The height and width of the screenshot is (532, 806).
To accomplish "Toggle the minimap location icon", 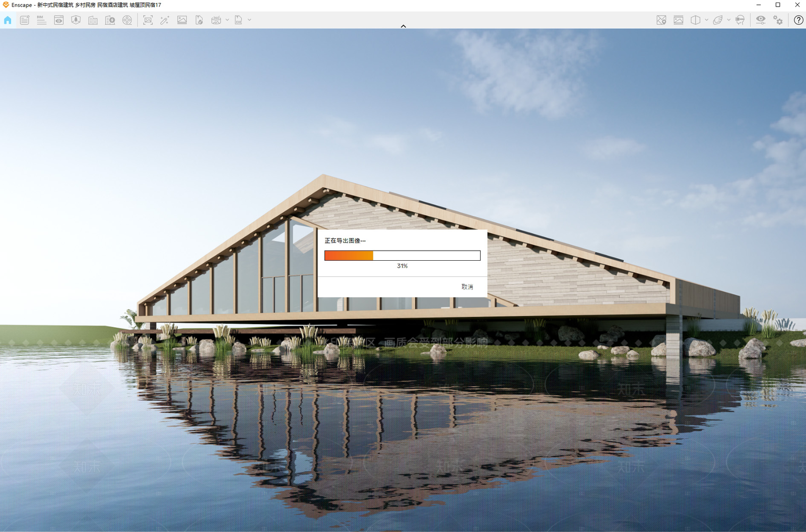I will [661, 20].
